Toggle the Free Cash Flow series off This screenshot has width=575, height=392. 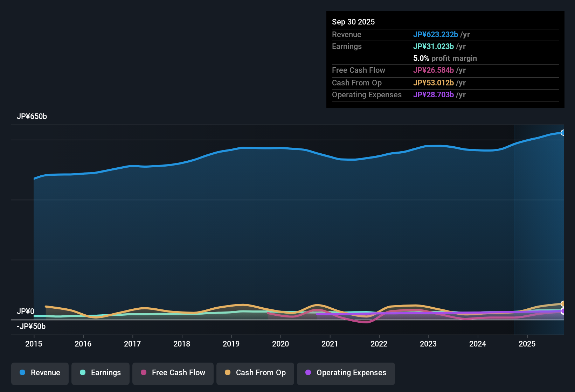[173, 373]
